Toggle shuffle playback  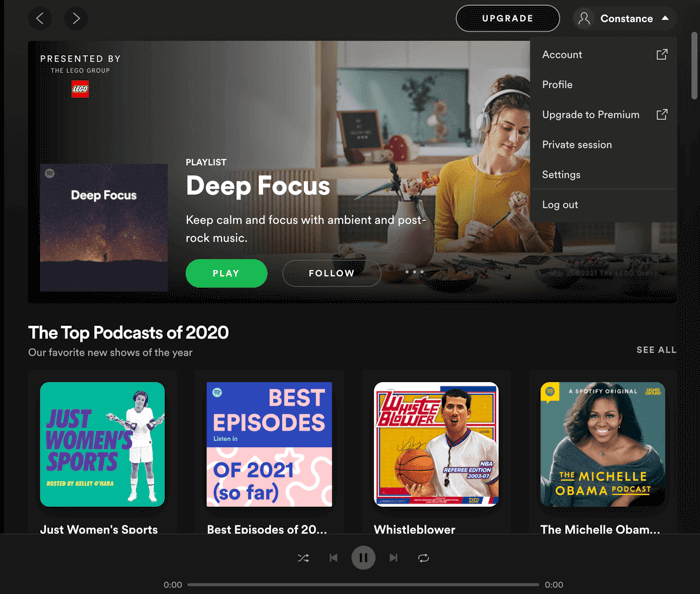303,558
